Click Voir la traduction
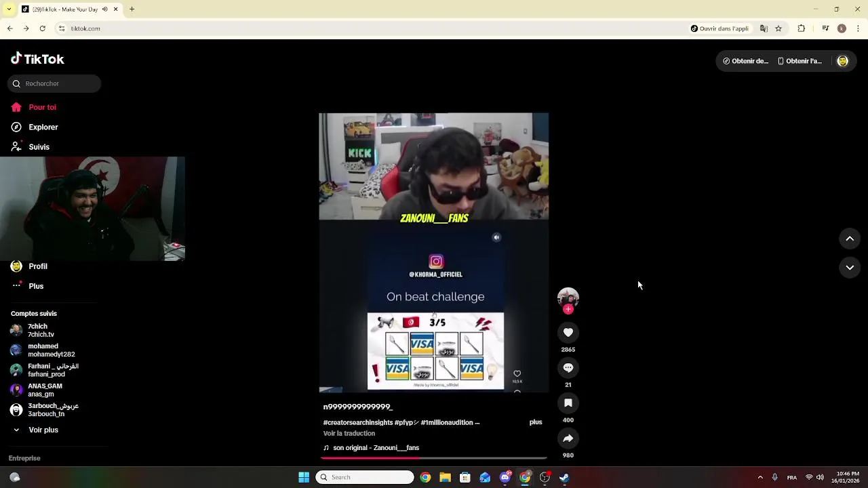 pyautogui.click(x=349, y=434)
